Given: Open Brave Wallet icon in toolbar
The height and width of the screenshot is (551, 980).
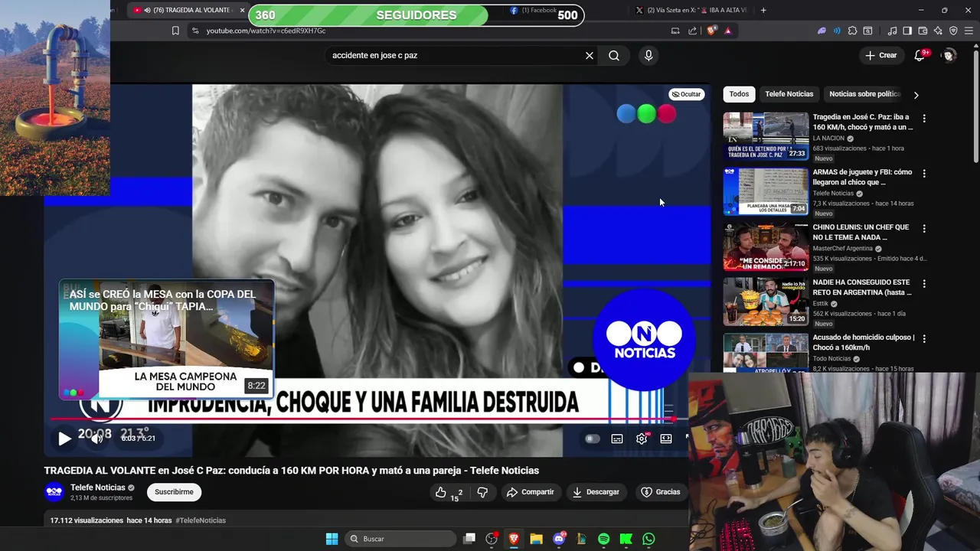Looking at the screenshot, I should 923,31.
